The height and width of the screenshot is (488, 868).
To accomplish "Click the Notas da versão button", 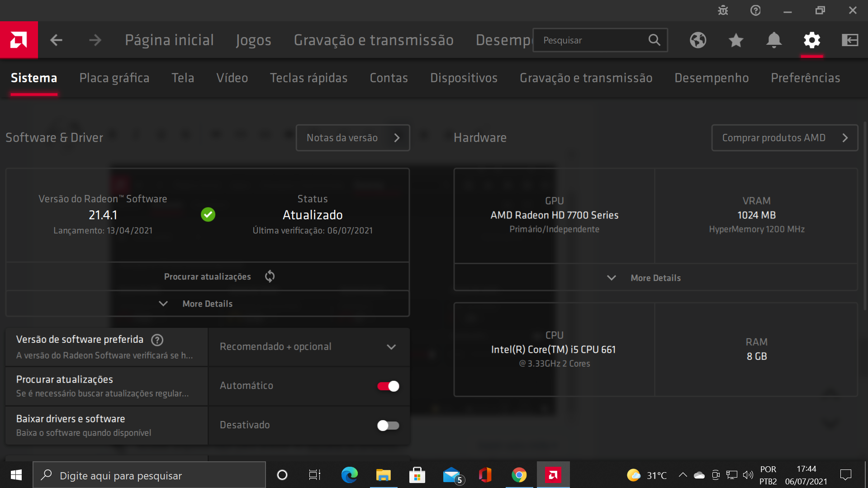I will (x=353, y=138).
